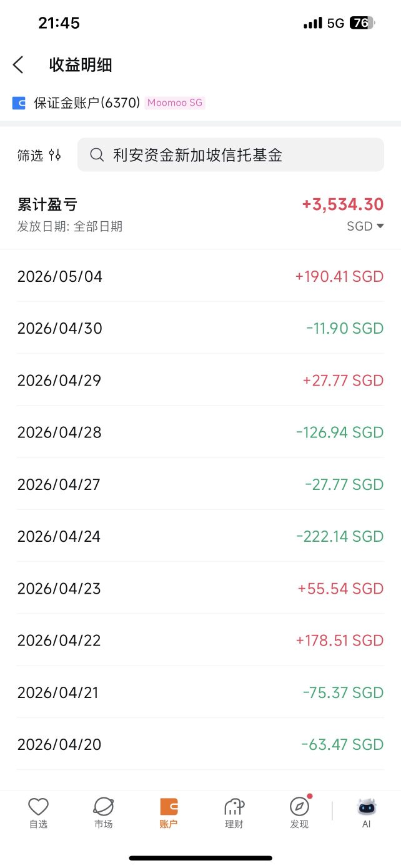Open the 2026/05/04 +190.41 SGD entry

[x=200, y=276]
